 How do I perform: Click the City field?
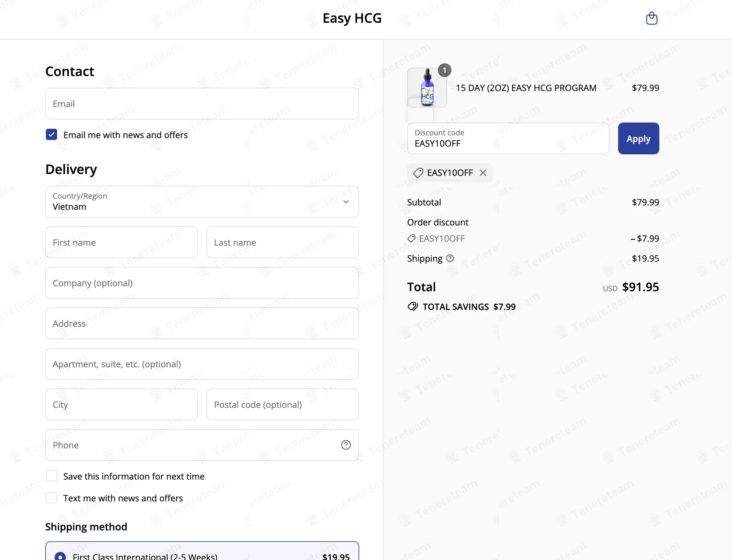121,404
